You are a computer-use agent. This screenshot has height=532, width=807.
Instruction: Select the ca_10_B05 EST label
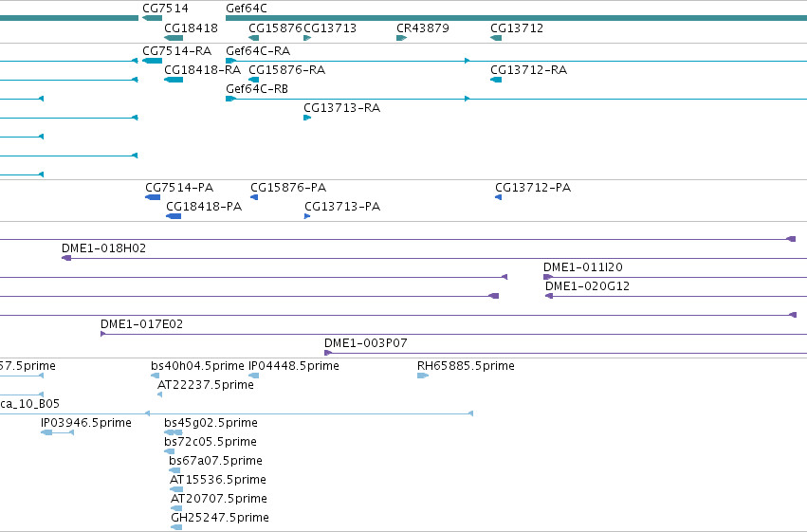coord(29,404)
